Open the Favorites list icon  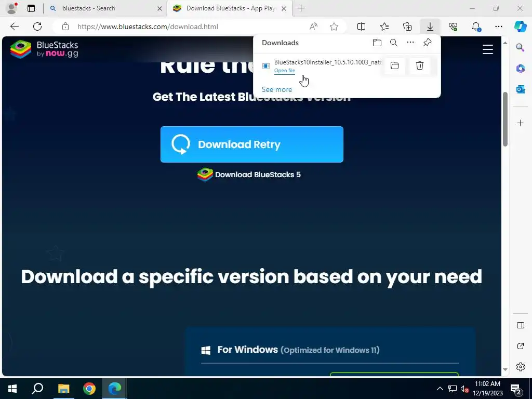click(x=384, y=26)
